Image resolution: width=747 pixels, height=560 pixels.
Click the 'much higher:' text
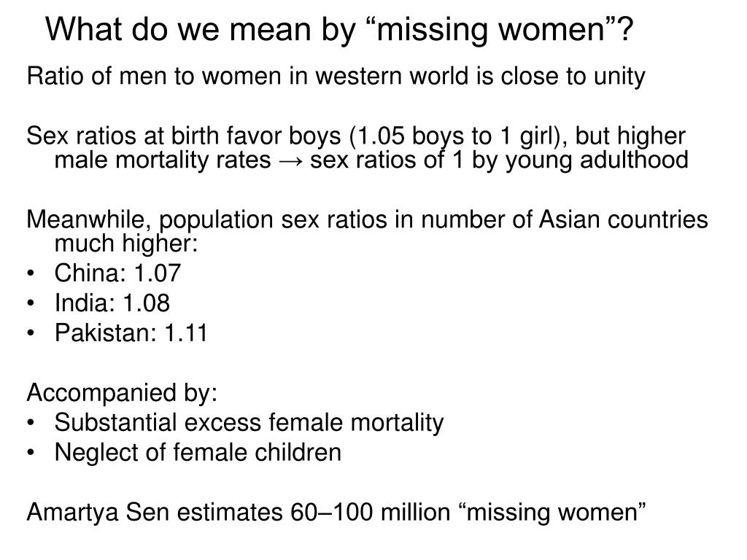click(125, 244)
